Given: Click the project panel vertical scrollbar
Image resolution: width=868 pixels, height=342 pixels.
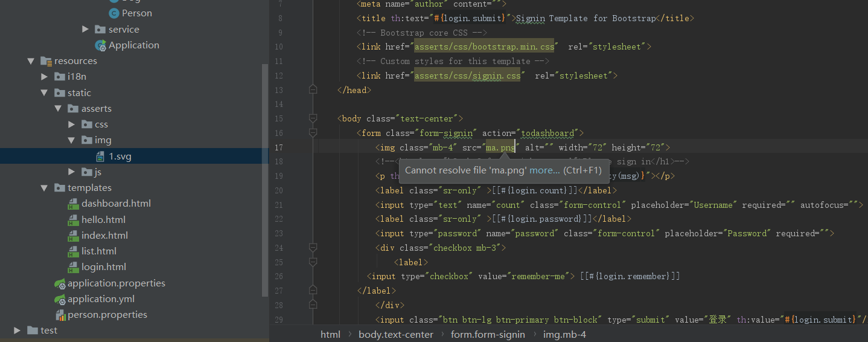Looking at the screenshot, I should [x=264, y=181].
